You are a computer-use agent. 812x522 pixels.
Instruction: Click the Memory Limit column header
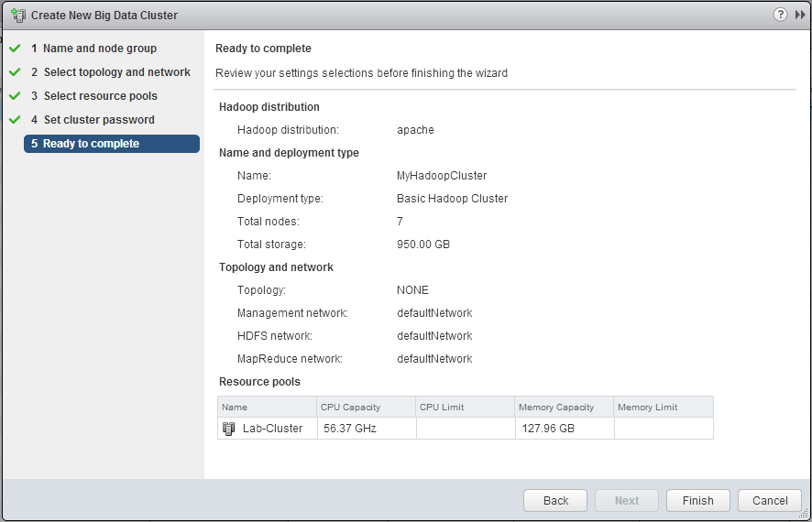coord(664,407)
